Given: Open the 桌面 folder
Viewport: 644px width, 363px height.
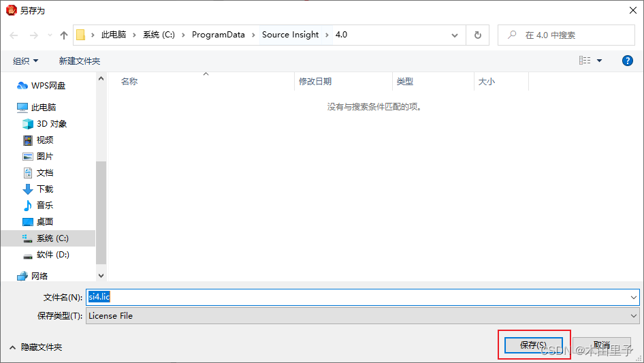Looking at the screenshot, I should coord(38,221).
